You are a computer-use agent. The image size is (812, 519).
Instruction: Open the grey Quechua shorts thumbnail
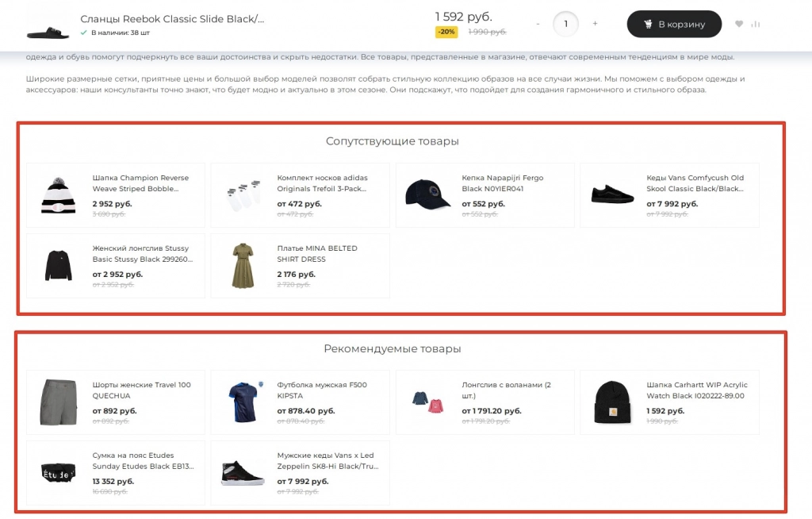[x=59, y=402]
